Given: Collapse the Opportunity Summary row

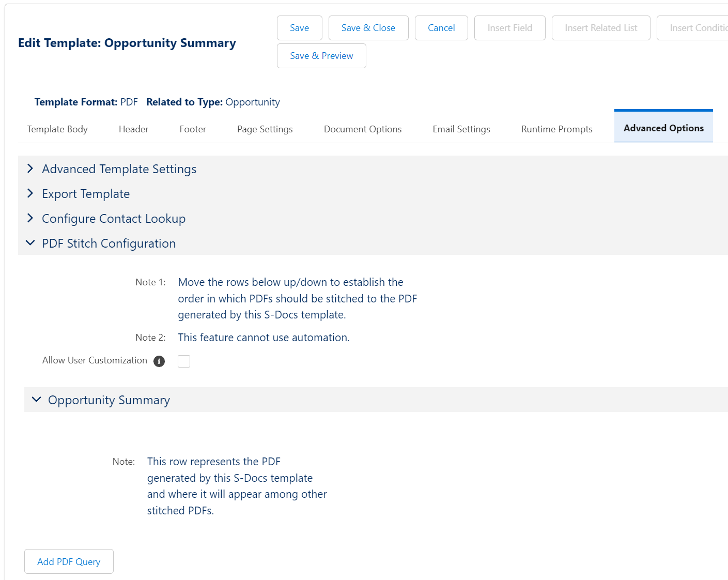Looking at the screenshot, I should (376, 400).
